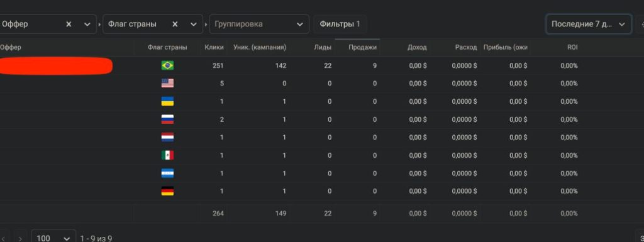This screenshot has height=242, width=644.
Task: Click the Germany flag icon
Action: click(x=167, y=191)
